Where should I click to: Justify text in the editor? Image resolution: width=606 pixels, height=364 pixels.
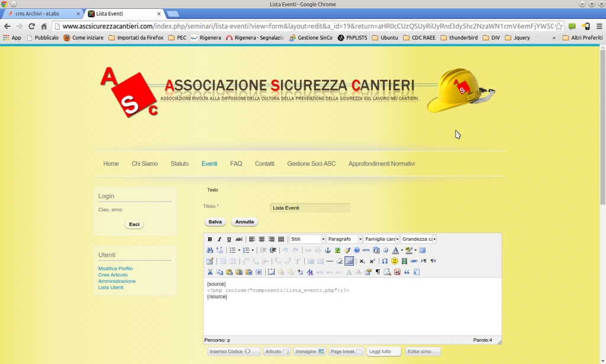pyautogui.click(x=281, y=239)
